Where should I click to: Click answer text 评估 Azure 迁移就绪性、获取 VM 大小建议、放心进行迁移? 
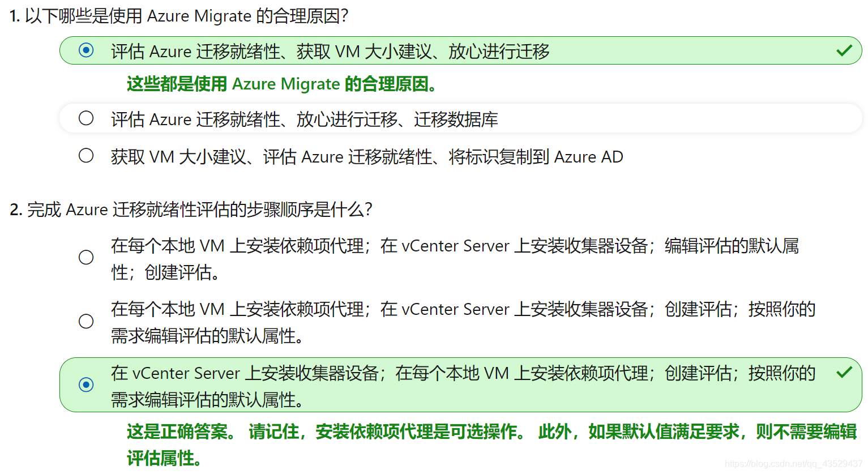click(x=330, y=52)
